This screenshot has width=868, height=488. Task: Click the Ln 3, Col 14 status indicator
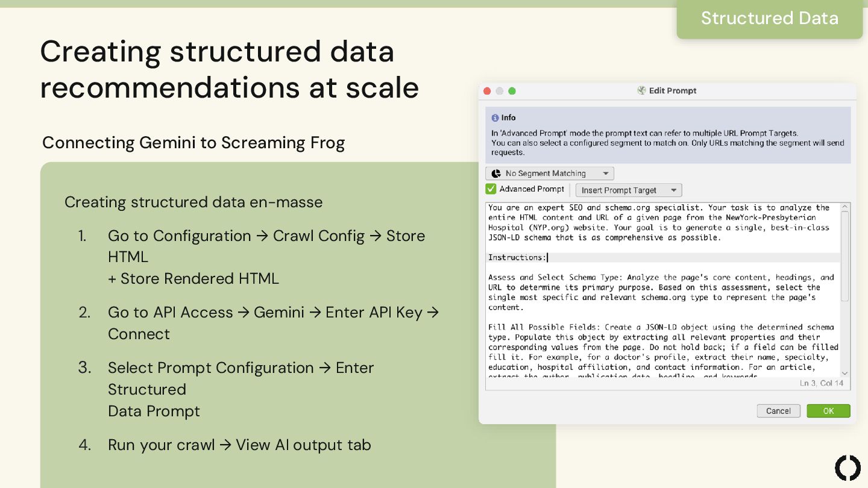822,383
